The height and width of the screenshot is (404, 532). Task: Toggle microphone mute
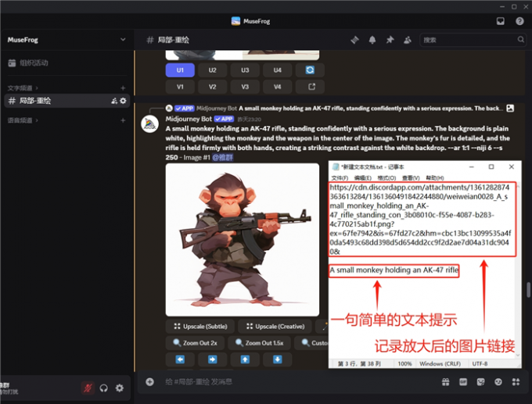point(88,388)
